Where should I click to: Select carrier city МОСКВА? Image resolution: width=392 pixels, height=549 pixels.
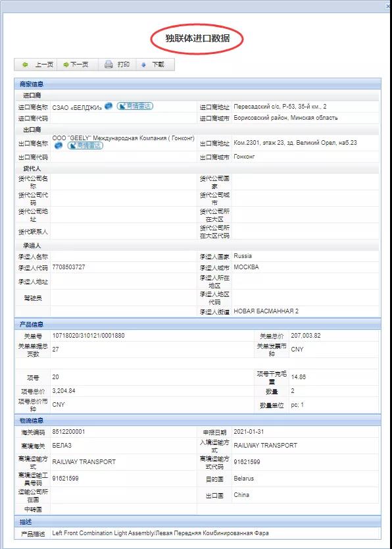[246, 267]
